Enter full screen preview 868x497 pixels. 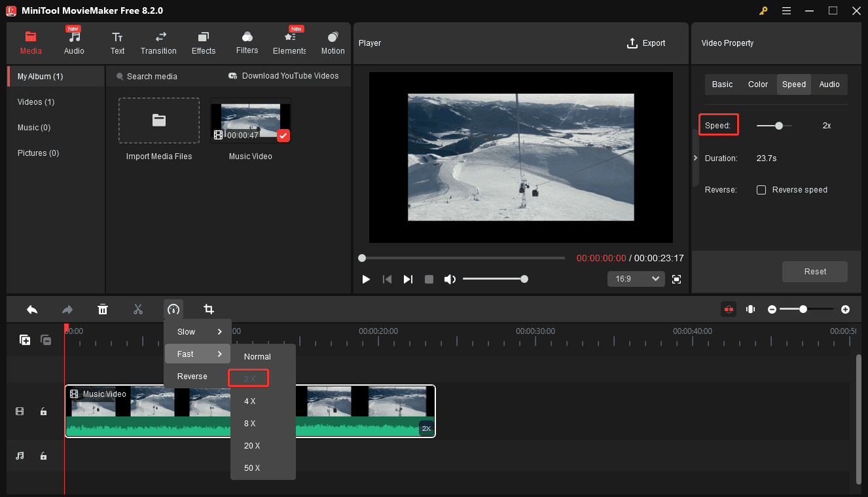(x=677, y=280)
